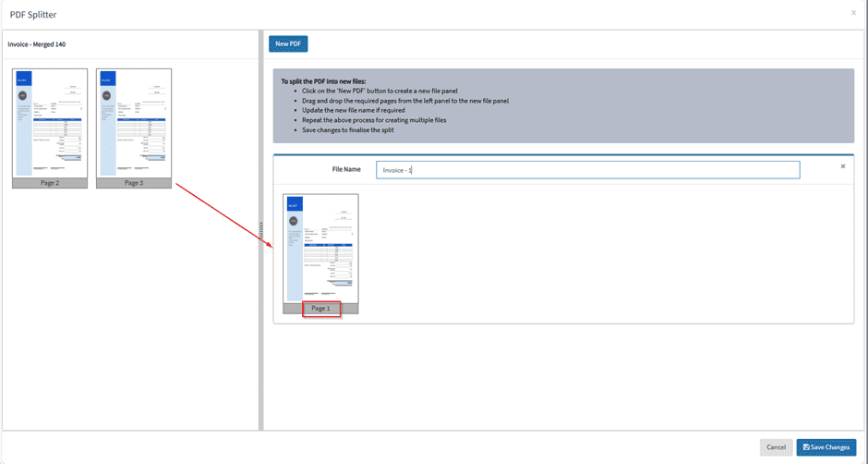The height and width of the screenshot is (464, 868).
Task: Click the 'PDF Splitter' dialog title
Action: pos(33,14)
